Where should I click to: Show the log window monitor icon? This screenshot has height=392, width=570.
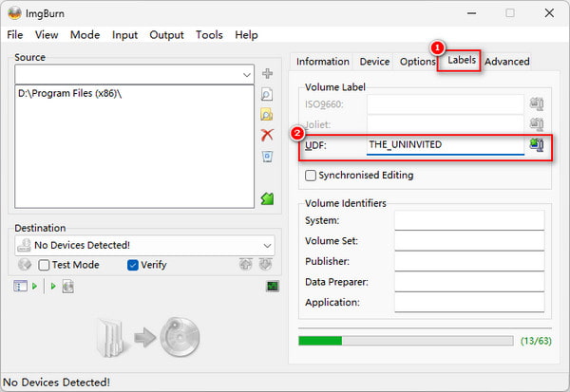click(273, 286)
